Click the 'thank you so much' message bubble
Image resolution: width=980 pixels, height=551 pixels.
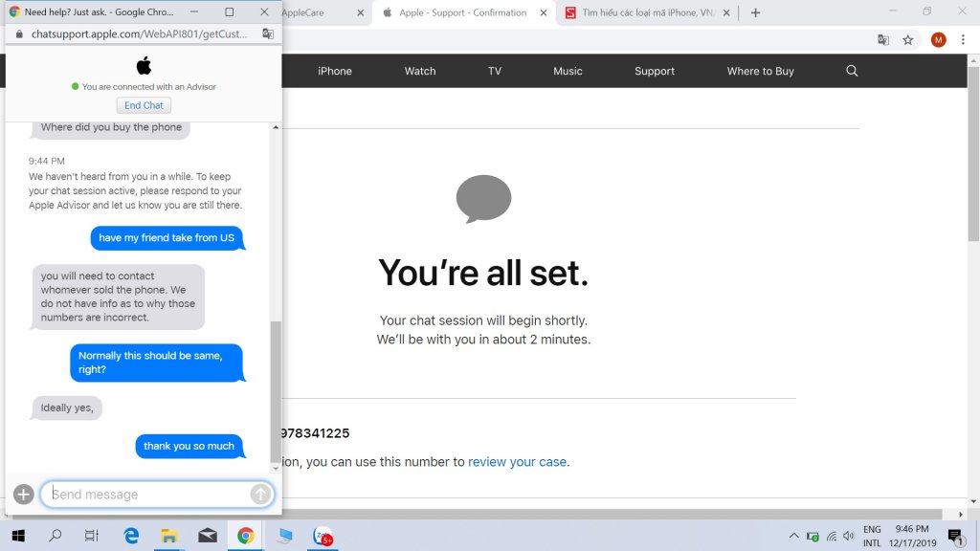pyautogui.click(x=189, y=446)
